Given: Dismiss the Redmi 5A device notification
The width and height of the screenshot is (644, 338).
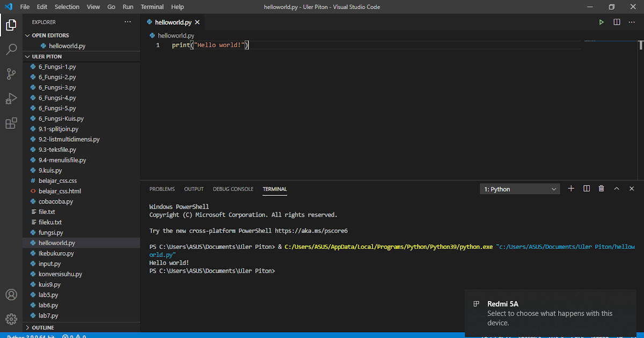Looking at the screenshot, I should (550, 313).
